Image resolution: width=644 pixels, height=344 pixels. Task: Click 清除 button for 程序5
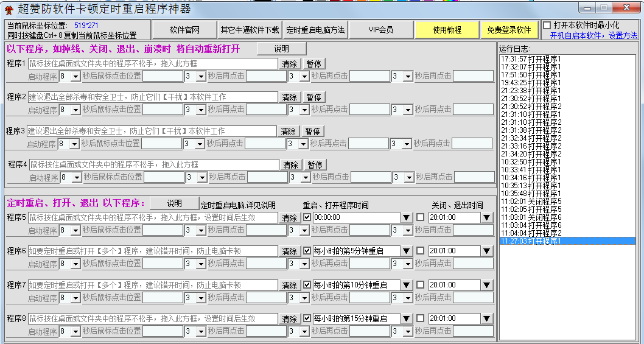click(290, 218)
